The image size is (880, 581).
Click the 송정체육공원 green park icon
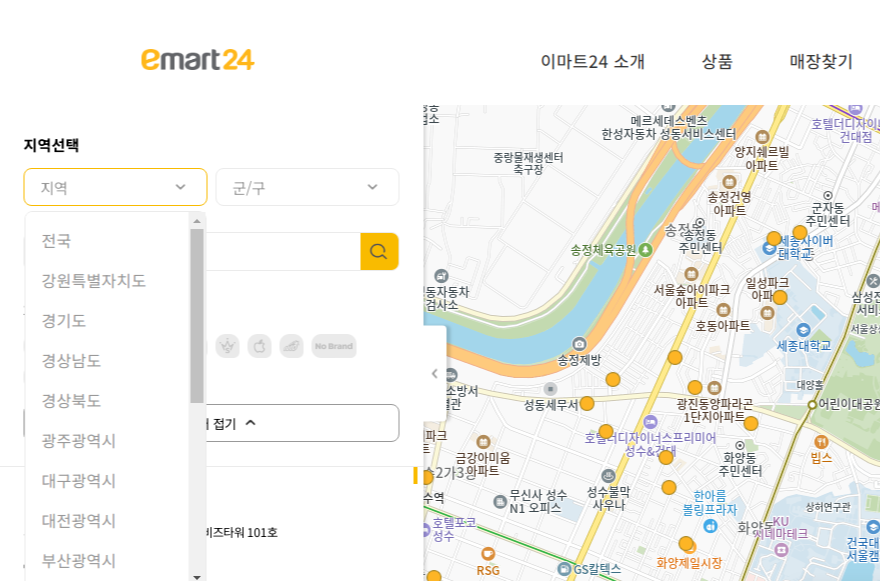[x=645, y=249]
